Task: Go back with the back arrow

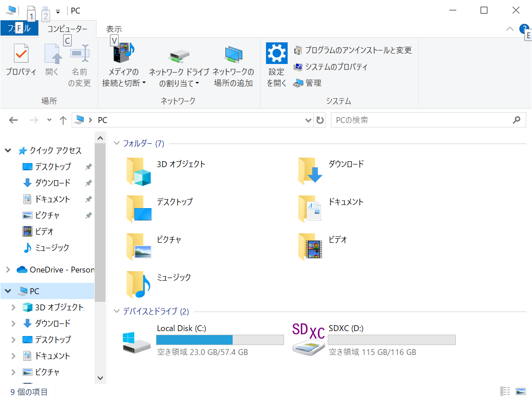Action: [13, 120]
